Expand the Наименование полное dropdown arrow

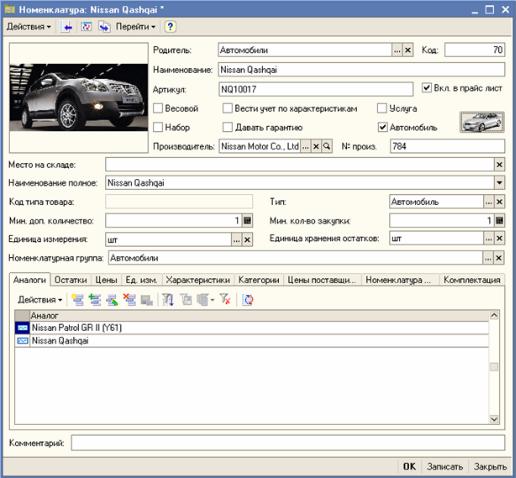pyautogui.click(x=499, y=183)
